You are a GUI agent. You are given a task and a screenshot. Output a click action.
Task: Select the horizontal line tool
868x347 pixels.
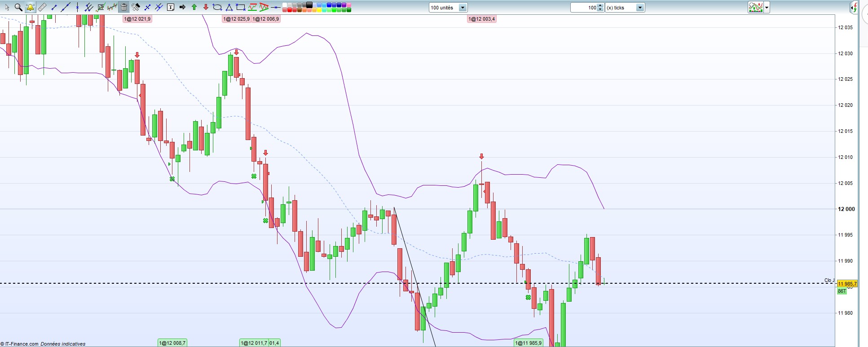coord(276,7)
